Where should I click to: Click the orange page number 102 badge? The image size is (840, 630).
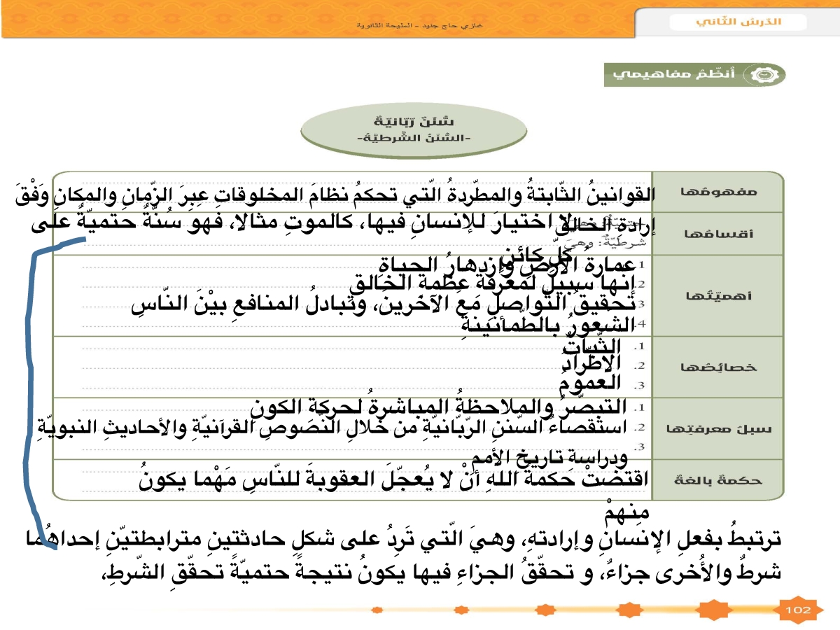(x=798, y=610)
